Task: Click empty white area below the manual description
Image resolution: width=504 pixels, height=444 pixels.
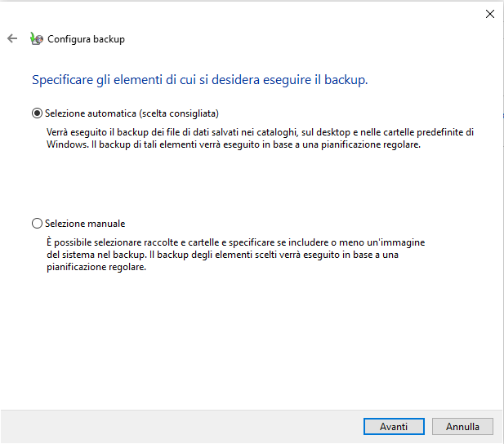Action: 245,343
